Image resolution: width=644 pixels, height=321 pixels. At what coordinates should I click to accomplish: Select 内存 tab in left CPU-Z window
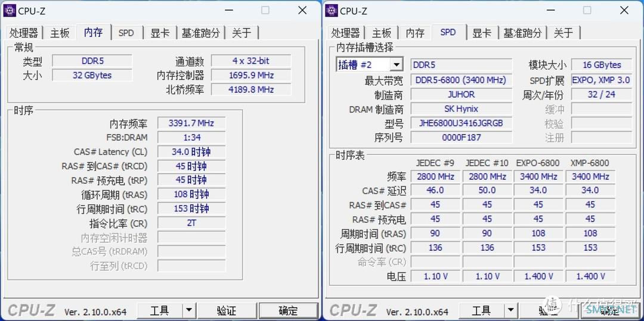coord(93,32)
